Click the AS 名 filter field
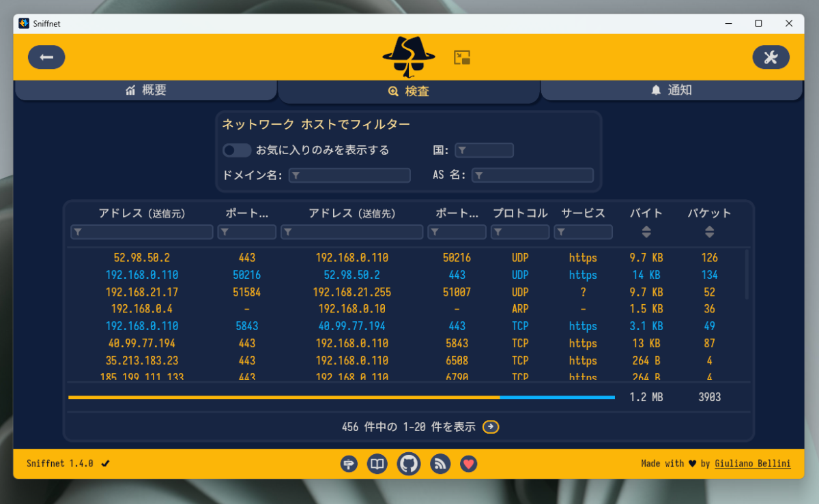Viewport: 819px width, 504px height. pos(532,175)
